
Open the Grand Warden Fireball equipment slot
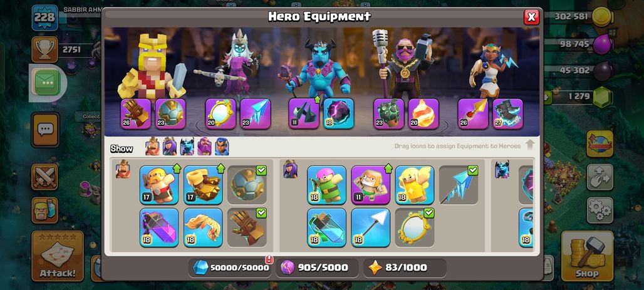coord(423,114)
